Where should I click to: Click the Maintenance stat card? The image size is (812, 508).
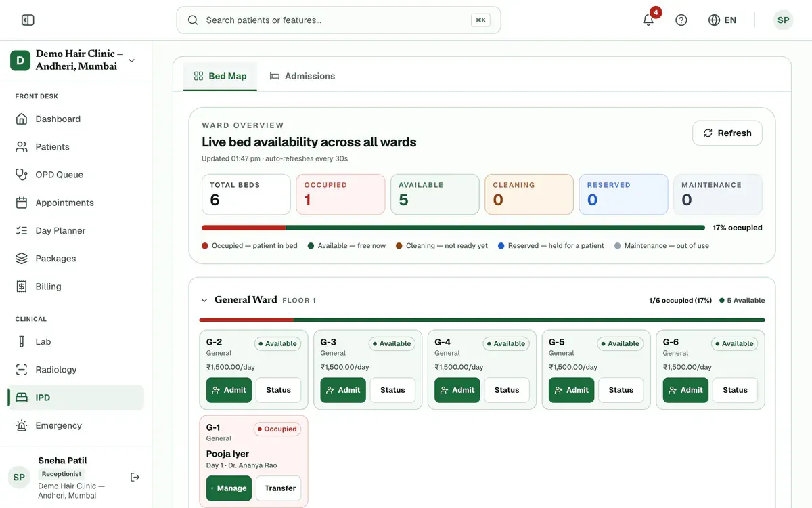pos(718,195)
